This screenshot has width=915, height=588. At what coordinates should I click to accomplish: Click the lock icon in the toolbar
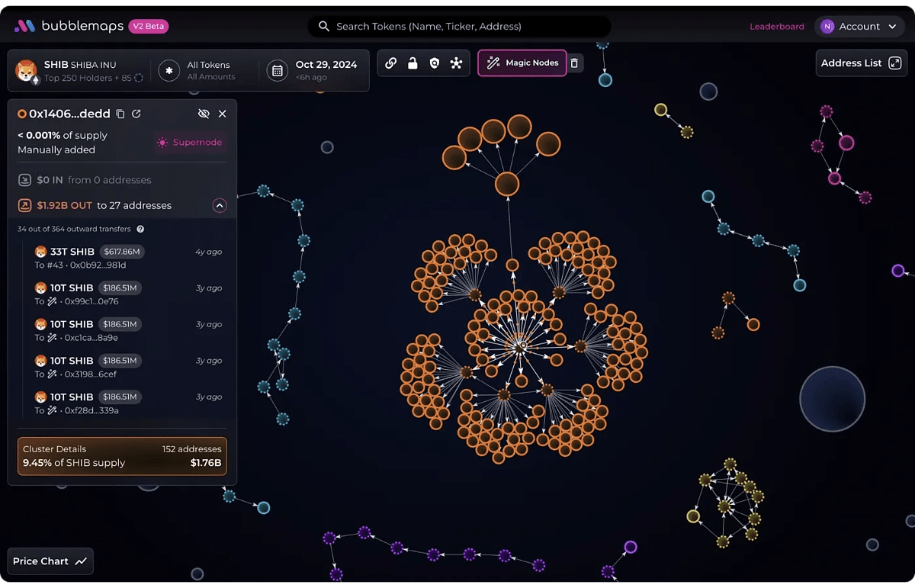click(412, 63)
